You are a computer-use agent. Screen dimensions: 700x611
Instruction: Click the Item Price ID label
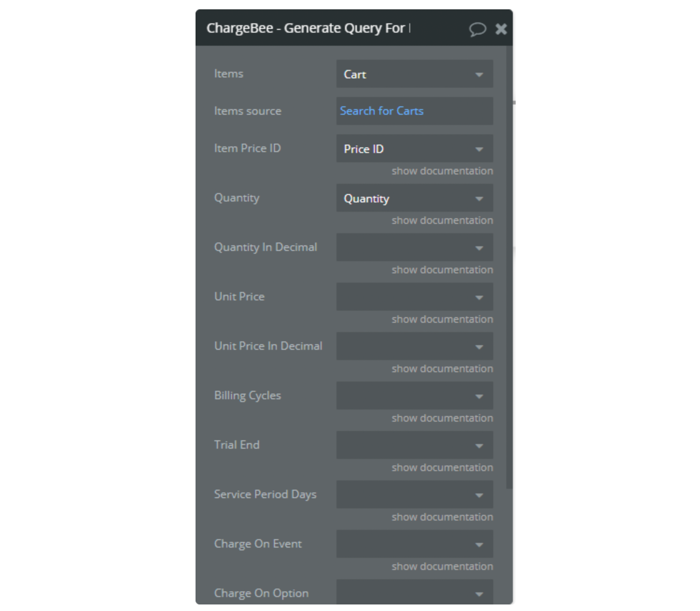247,148
